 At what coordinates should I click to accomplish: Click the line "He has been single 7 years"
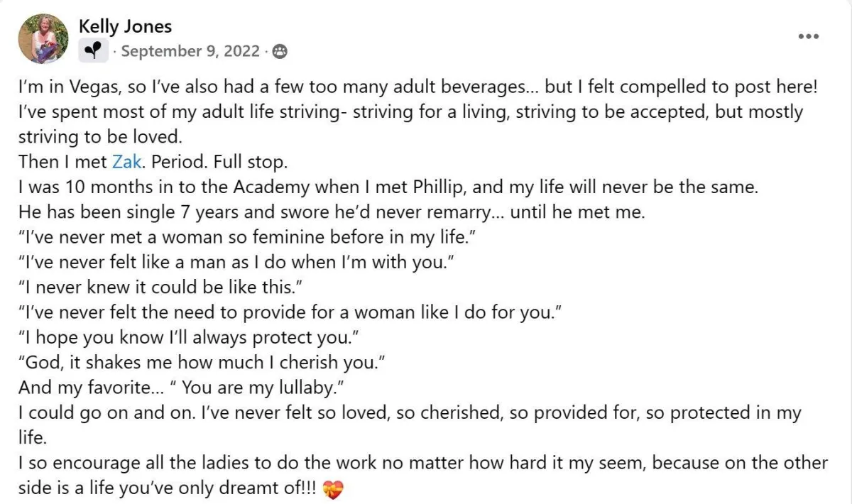click(x=332, y=213)
